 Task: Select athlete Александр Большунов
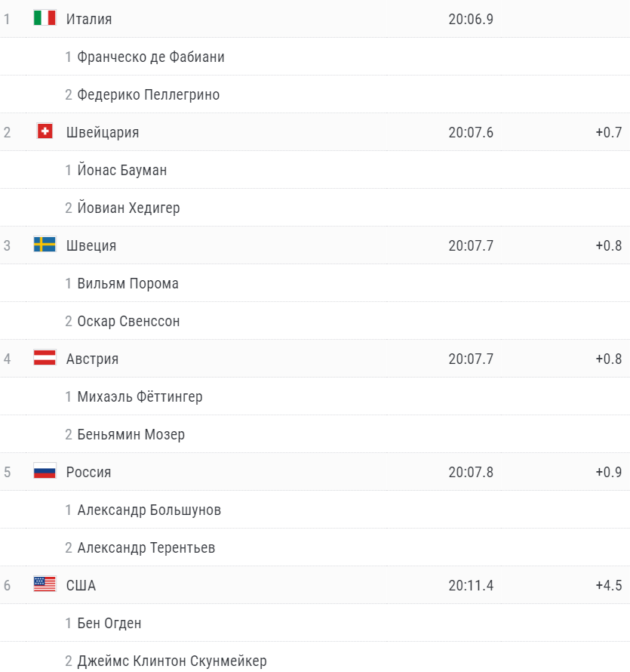[149, 510]
